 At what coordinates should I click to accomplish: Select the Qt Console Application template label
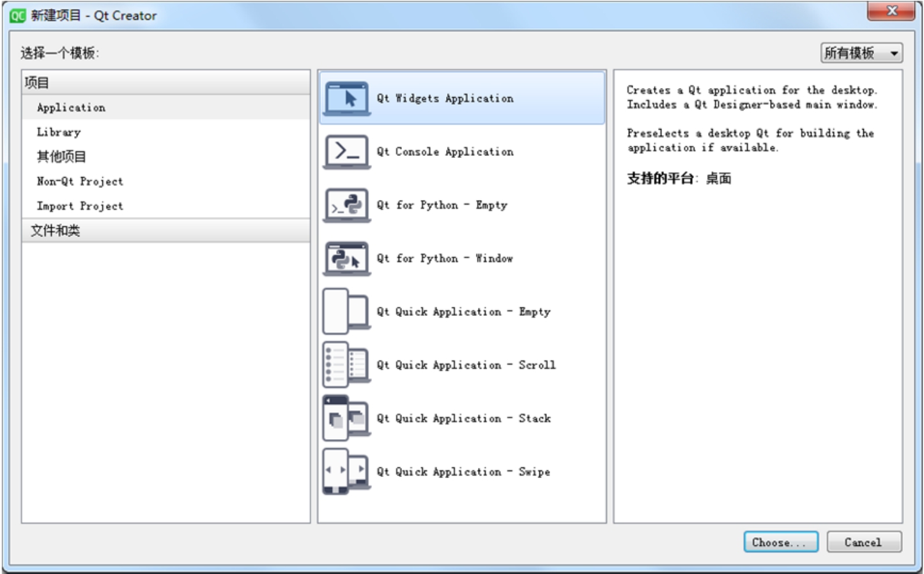click(445, 151)
